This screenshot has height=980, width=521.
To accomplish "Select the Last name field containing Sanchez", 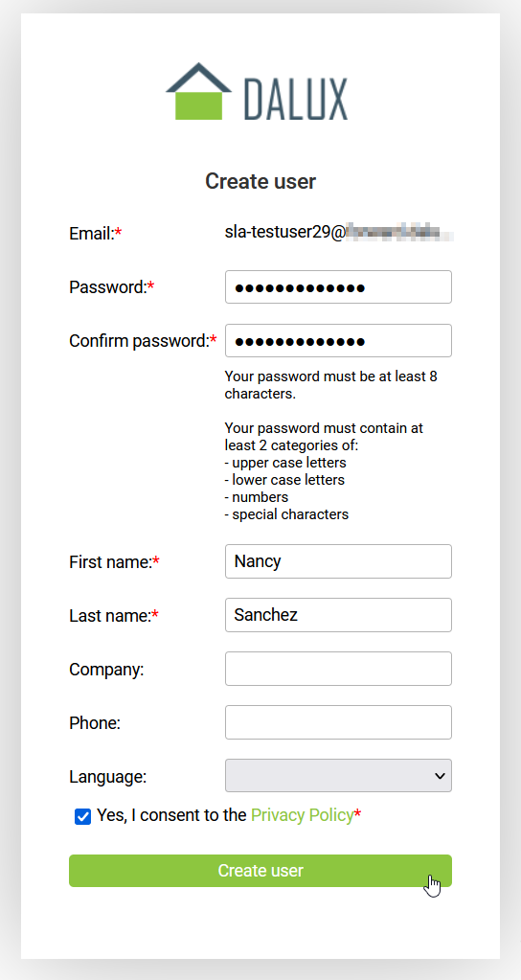I will [x=338, y=615].
